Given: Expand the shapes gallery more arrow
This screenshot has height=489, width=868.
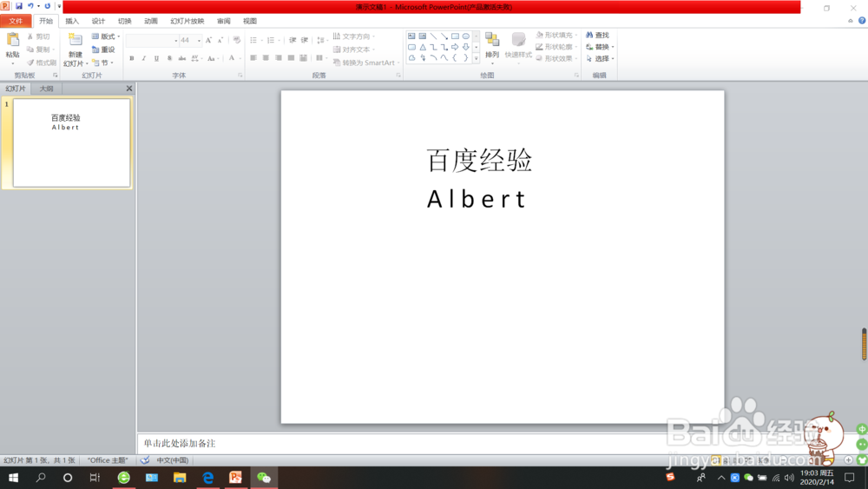Looking at the screenshot, I should tap(476, 57).
